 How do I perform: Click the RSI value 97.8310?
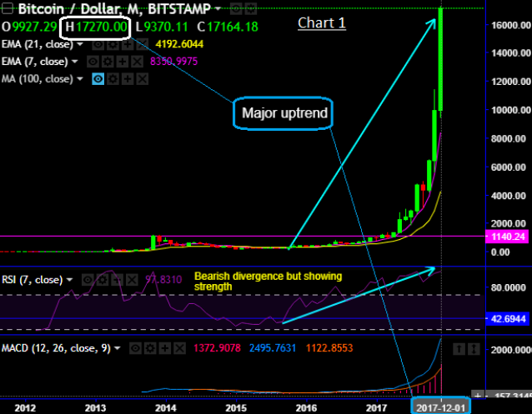click(x=163, y=280)
